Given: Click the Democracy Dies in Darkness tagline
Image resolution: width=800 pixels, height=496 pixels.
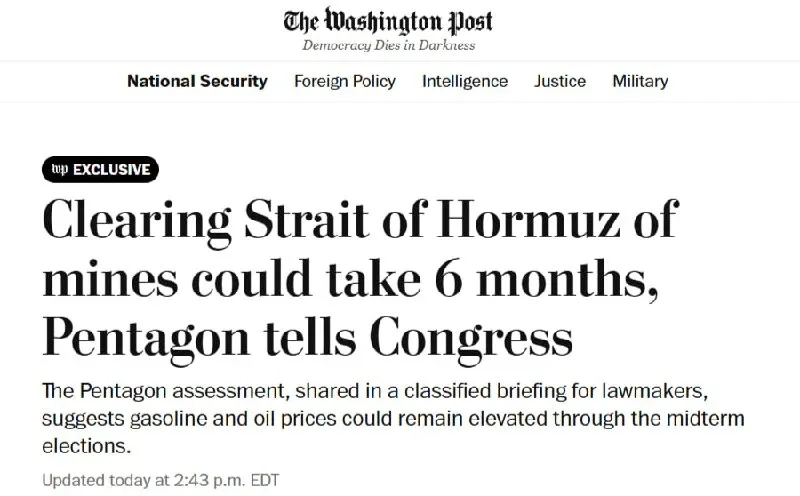Looking at the screenshot, I should pyautogui.click(x=388, y=46).
